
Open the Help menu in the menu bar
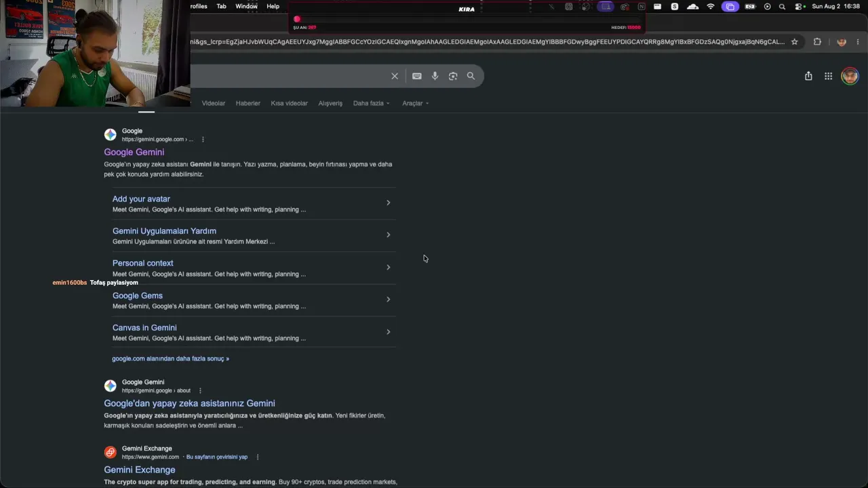(x=273, y=6)
